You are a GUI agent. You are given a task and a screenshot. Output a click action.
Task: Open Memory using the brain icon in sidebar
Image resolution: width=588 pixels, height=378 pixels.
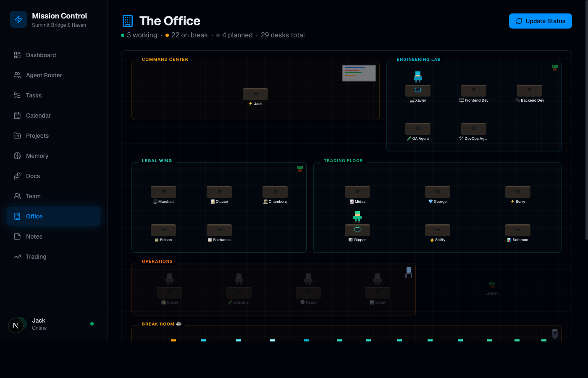tap(36, 156)
